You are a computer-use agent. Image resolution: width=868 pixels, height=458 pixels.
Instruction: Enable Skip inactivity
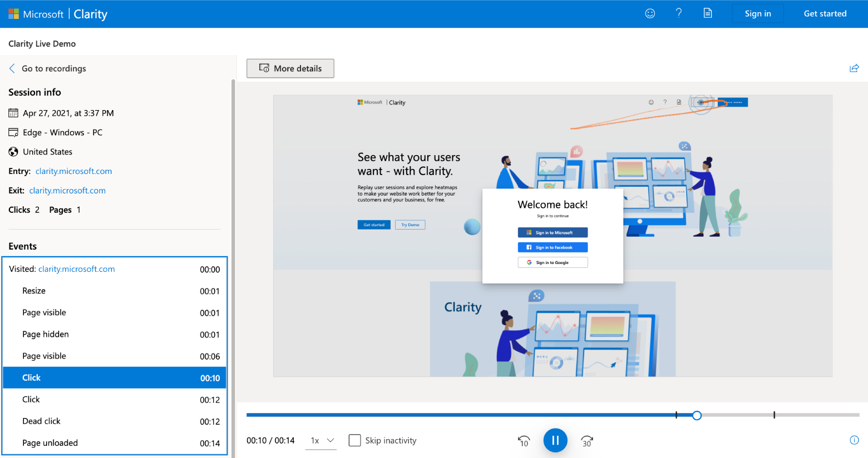355,440
